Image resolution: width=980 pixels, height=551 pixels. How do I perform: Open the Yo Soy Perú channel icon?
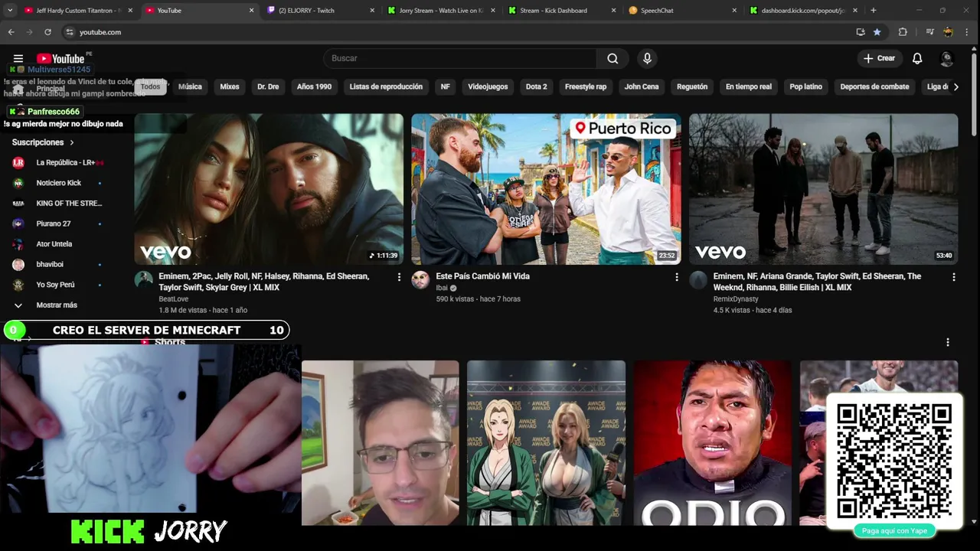click(x=18, y=285)
